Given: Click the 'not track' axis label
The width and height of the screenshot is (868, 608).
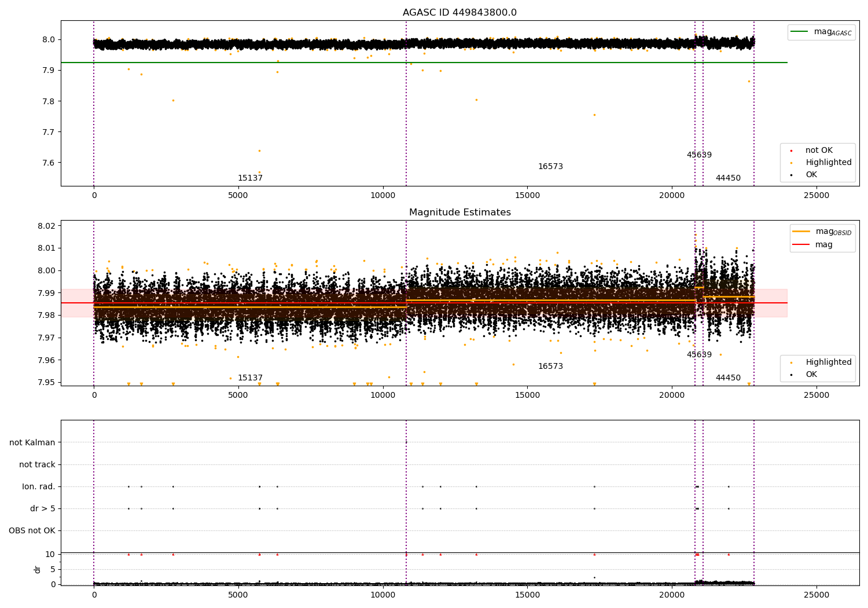Looking at the screenshot, I should coord(37,464).
